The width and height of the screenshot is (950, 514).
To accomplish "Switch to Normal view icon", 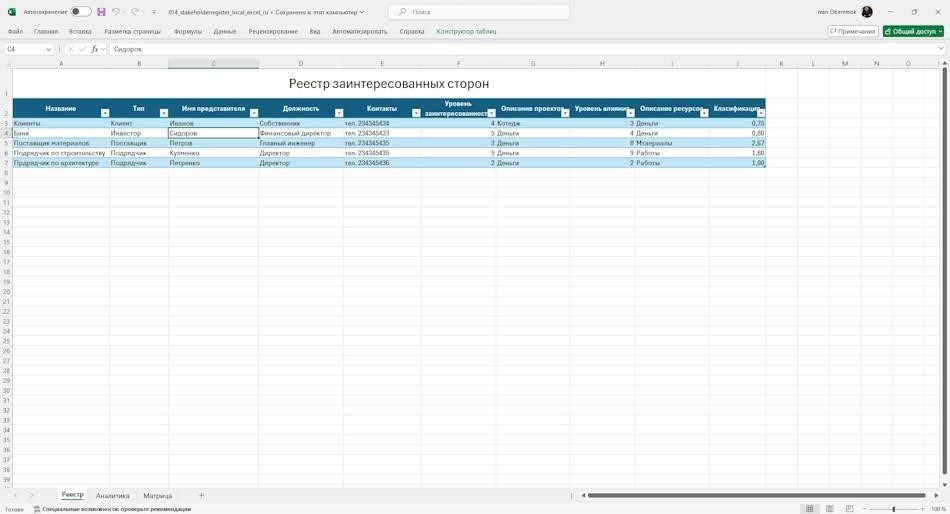I will coord(809,509).
